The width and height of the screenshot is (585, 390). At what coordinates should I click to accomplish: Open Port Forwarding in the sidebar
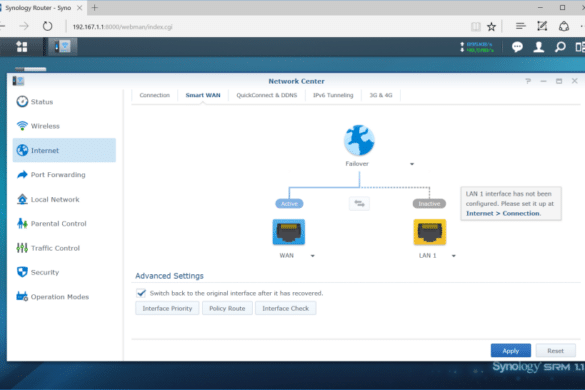(64, 175)
